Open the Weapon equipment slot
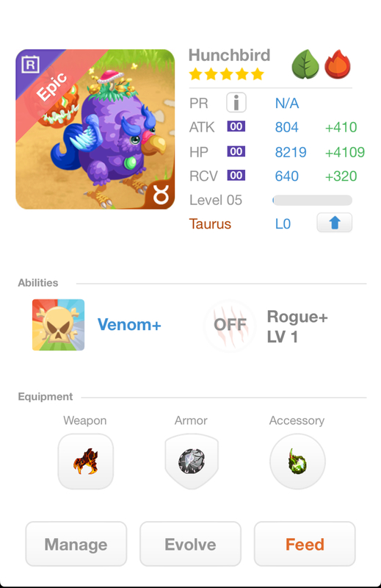This screenshot has width=381, height=588. coord(85,462)
